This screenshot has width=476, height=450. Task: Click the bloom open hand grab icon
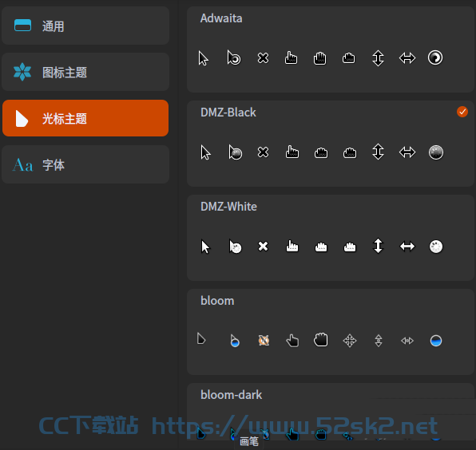320,340
